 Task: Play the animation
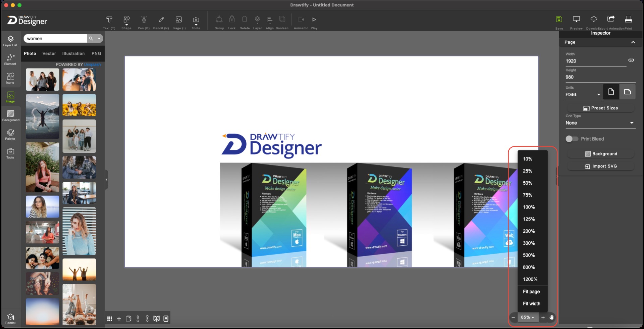(314, 22)
